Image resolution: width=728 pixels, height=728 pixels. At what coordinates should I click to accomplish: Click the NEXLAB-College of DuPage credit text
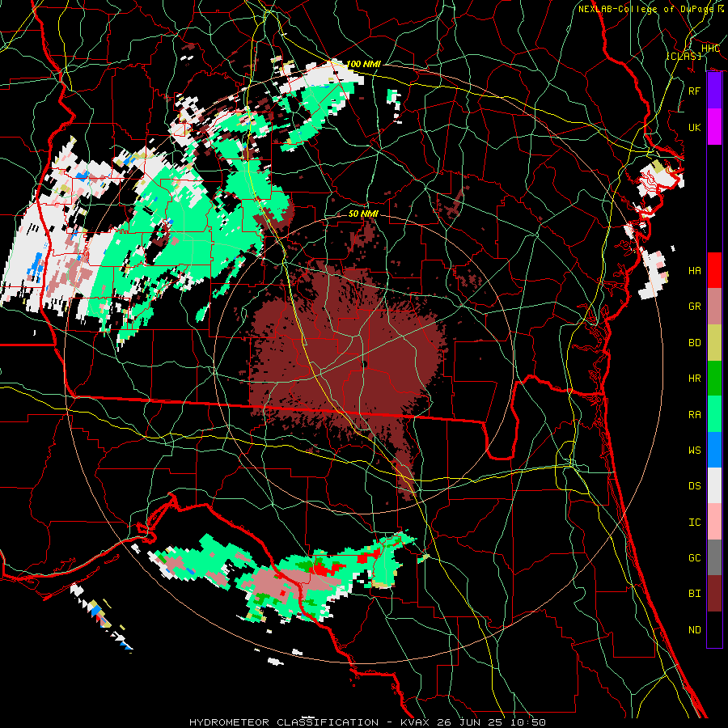click(x=646, y=9)
